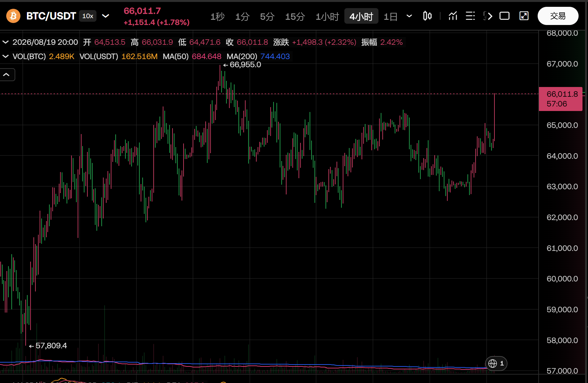Select the 1秒 timeframe

click(217, 16)
